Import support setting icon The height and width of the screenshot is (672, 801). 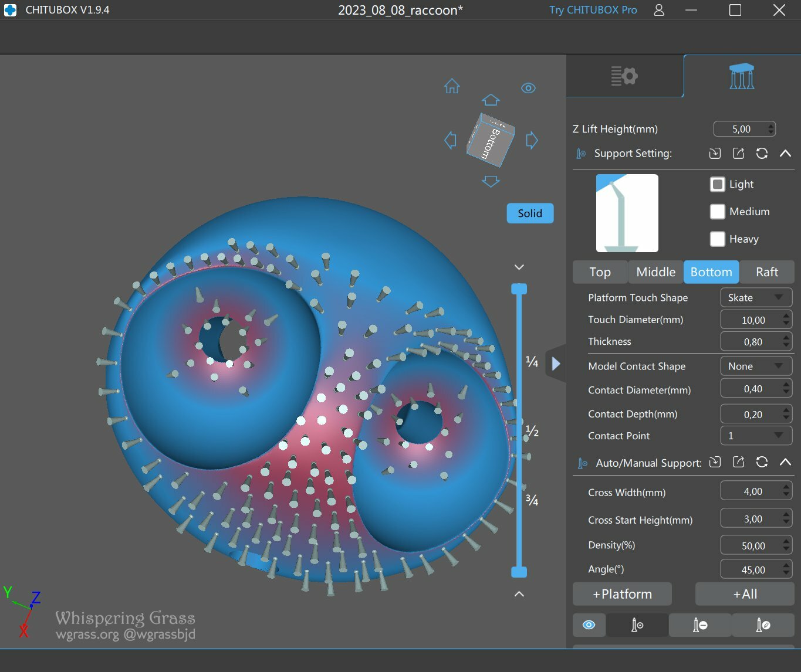[715, 153]
